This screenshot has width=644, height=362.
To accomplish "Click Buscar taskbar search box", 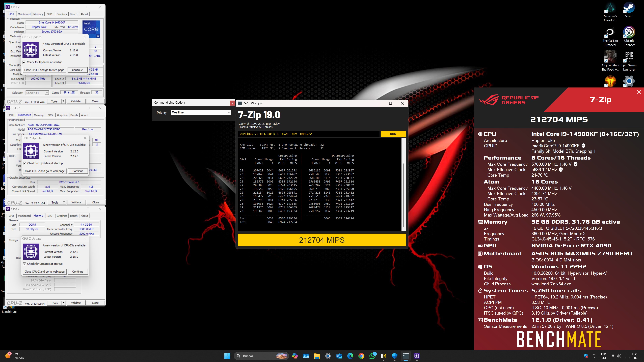I will [x=261, y=356].
